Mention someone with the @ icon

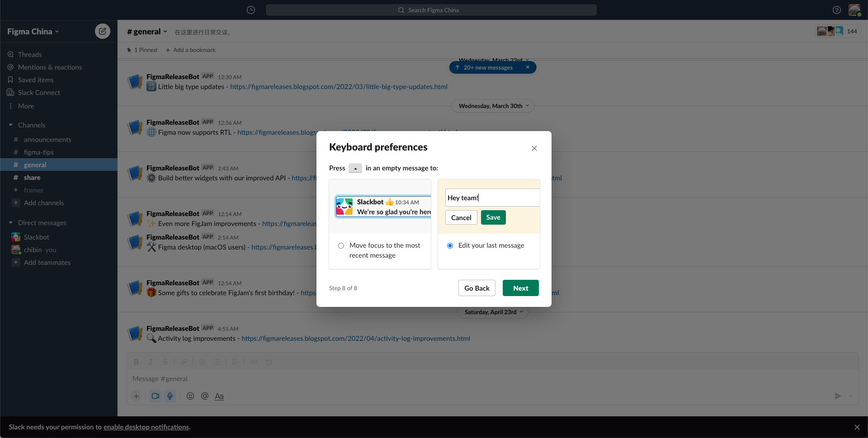click(x=205, y=396)
